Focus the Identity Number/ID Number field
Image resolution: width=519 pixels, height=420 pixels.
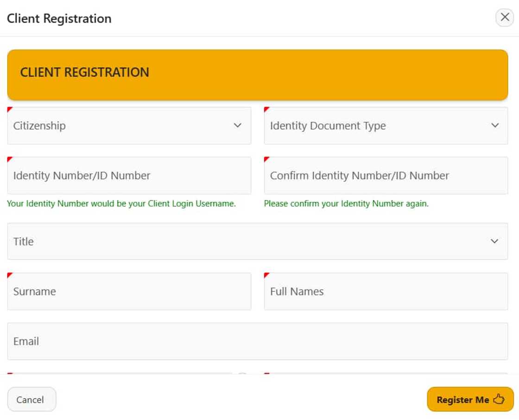(129, 176)
